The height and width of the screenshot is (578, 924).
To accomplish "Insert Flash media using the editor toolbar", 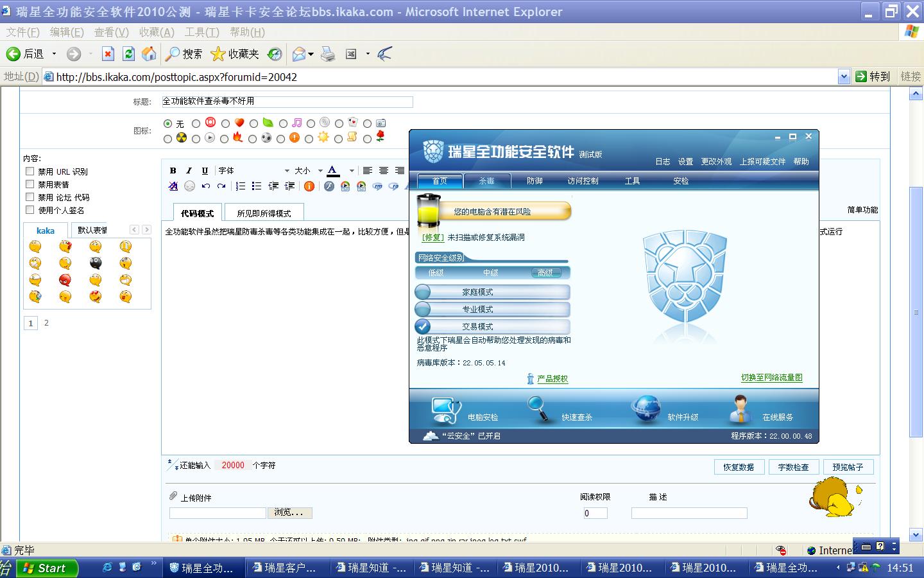I will [329, 186].
